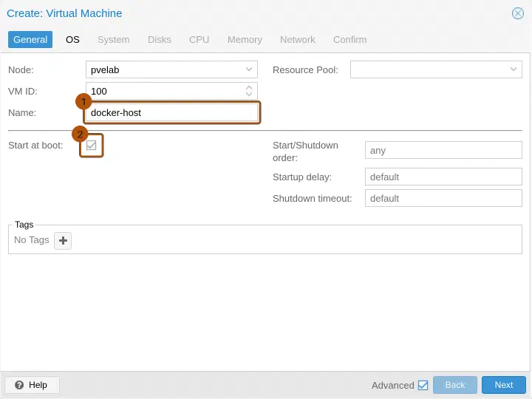
Task: Switch to the OS tab
Action: point(72,40)
